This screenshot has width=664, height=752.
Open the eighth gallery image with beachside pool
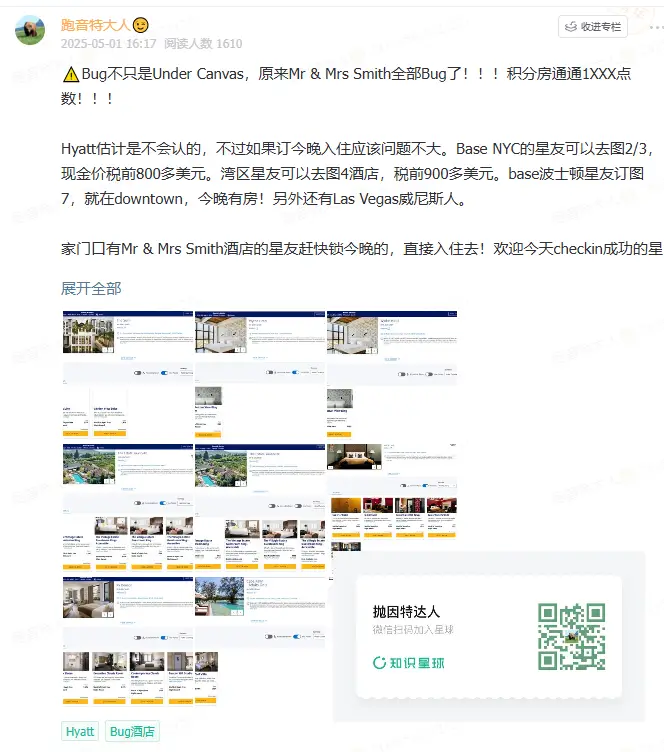pos(260,641)
